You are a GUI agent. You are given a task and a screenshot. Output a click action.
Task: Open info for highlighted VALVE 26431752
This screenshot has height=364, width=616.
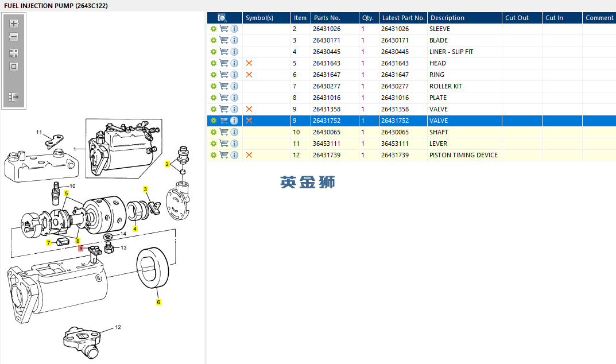234,121
